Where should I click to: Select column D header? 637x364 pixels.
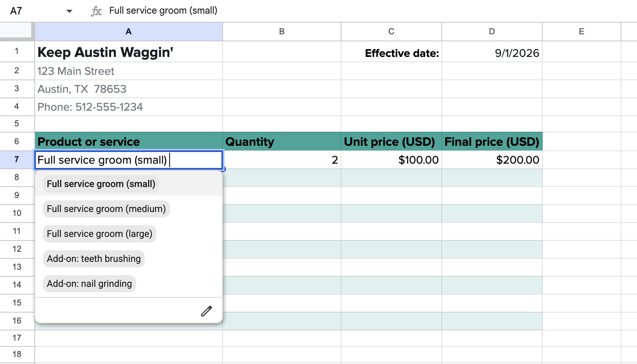[x=492, y=32]
